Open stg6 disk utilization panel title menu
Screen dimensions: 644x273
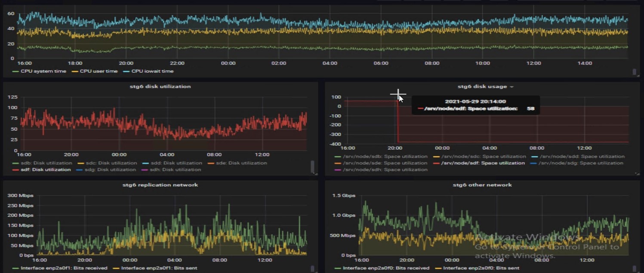click(160, 86)
